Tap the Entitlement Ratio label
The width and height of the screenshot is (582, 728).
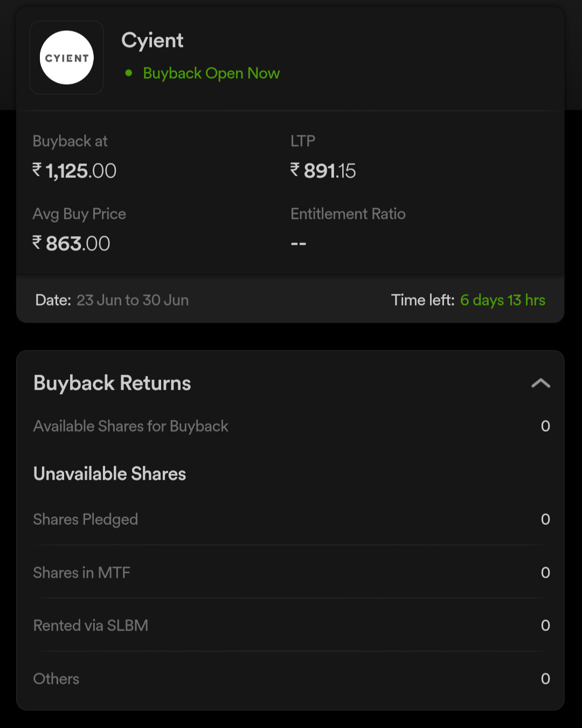point(348,214)
